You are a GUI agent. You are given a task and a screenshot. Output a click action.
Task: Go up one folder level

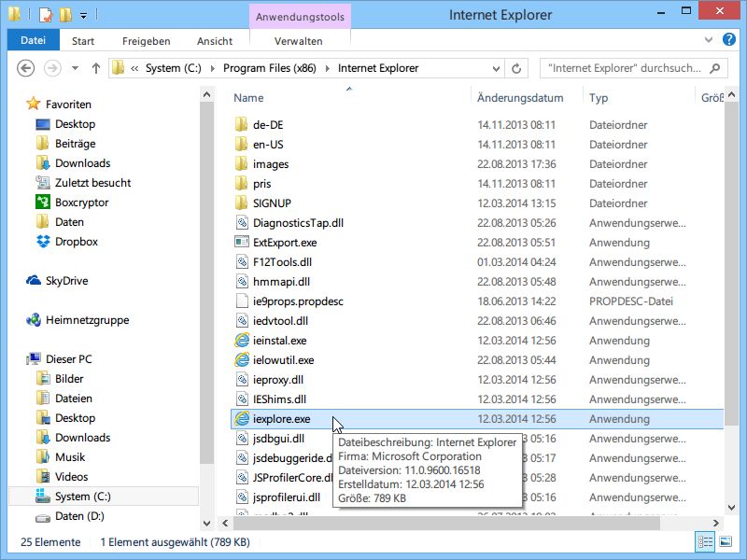tap(96, 68)
